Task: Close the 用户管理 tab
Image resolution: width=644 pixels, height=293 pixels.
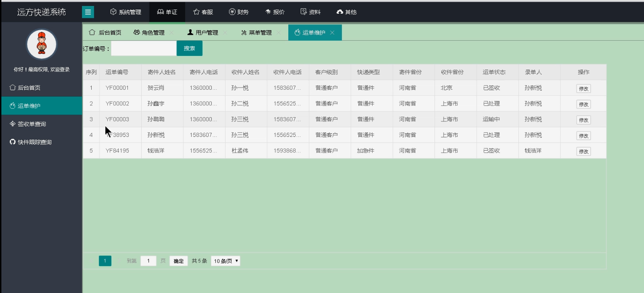Action: tap(225, 33)
